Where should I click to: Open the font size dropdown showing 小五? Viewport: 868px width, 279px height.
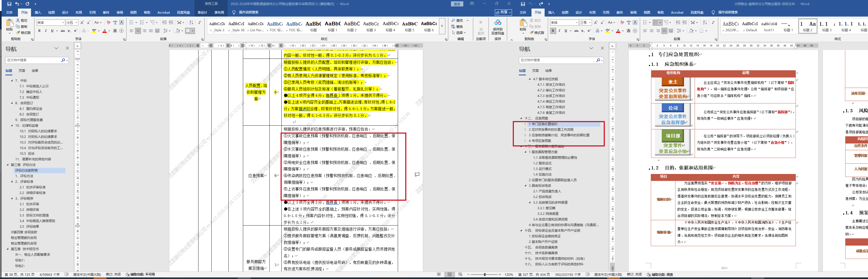(x=77, y=22)
